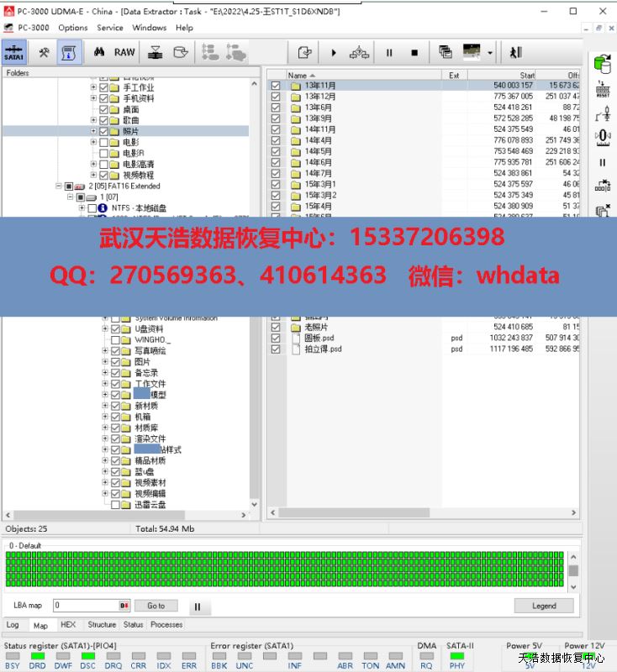Open the Service menu
Screen dimensions: 617x672
(109, 28)
